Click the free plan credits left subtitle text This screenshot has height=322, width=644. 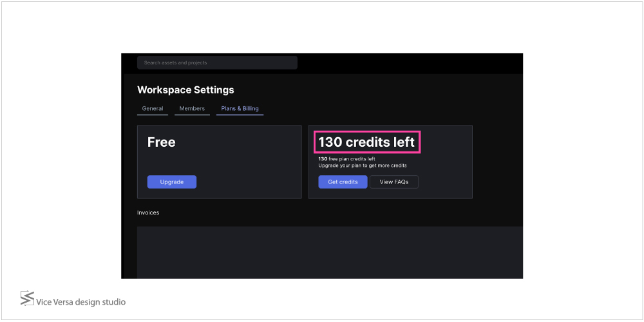click(352, 158)
